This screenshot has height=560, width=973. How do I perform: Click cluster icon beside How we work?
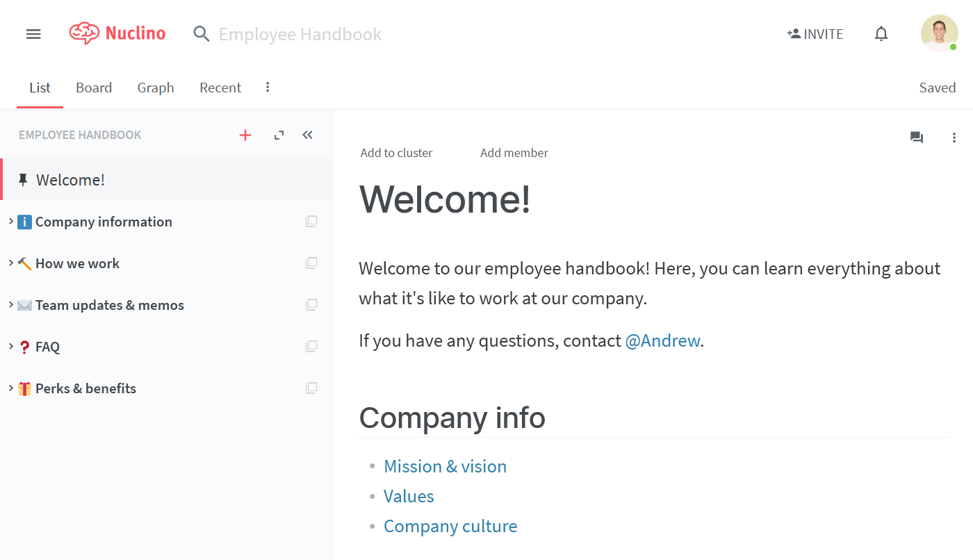point(311,263)
